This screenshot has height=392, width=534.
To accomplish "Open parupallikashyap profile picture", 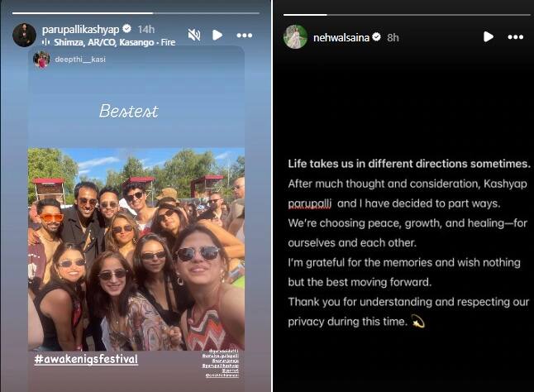I will pyautogui.click(x=24, y=35).
